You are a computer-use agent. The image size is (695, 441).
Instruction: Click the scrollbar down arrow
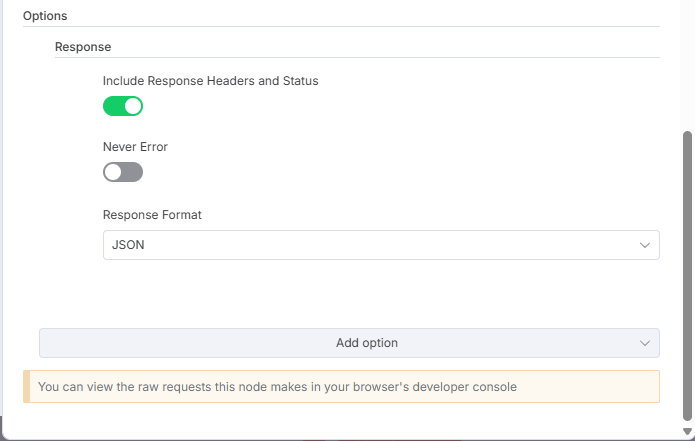click(x=687, y=431)
